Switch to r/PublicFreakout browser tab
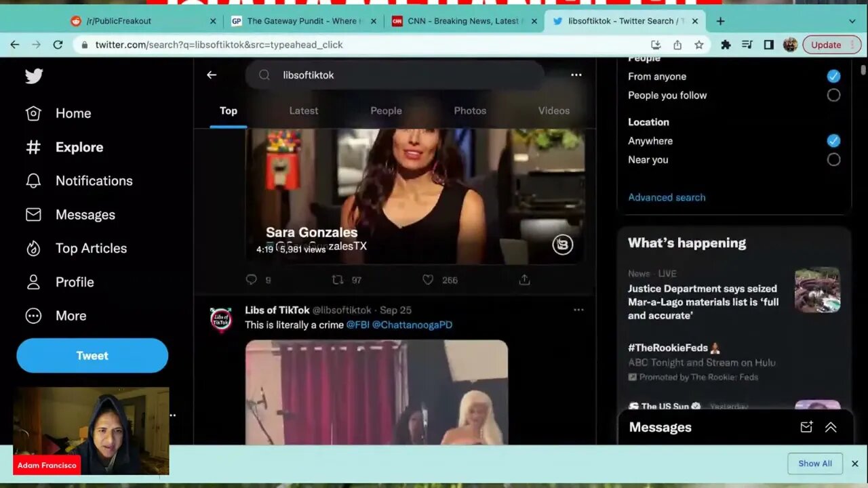The image size is (868, 488). click(142, 21)
